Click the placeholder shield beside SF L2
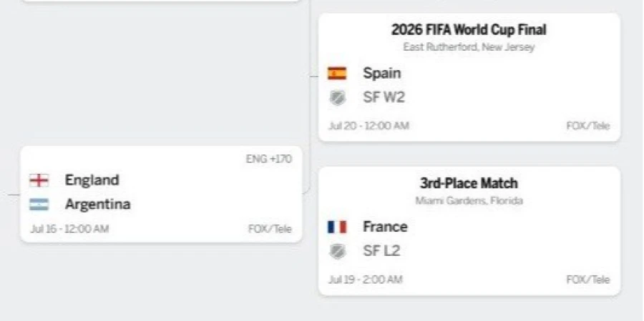This screenshot has height=321, width=644. coord(337,251)
